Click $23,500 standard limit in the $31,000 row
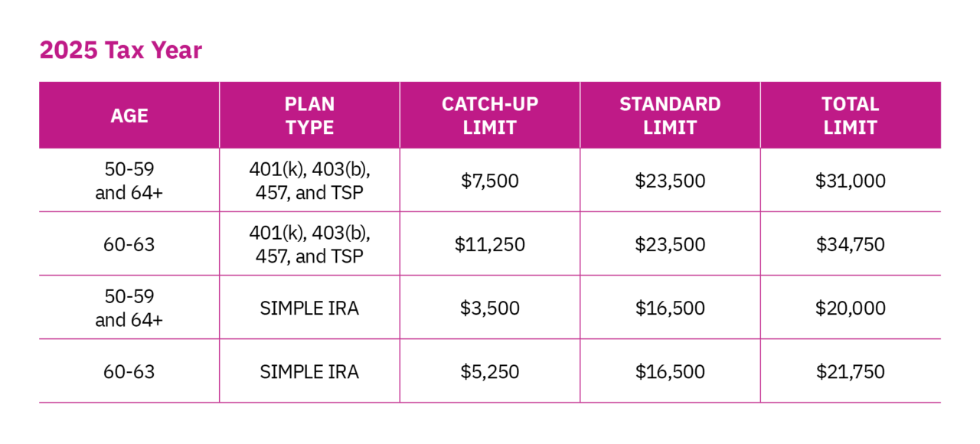This screenshot has width=980, height=444. coord(670,181)
